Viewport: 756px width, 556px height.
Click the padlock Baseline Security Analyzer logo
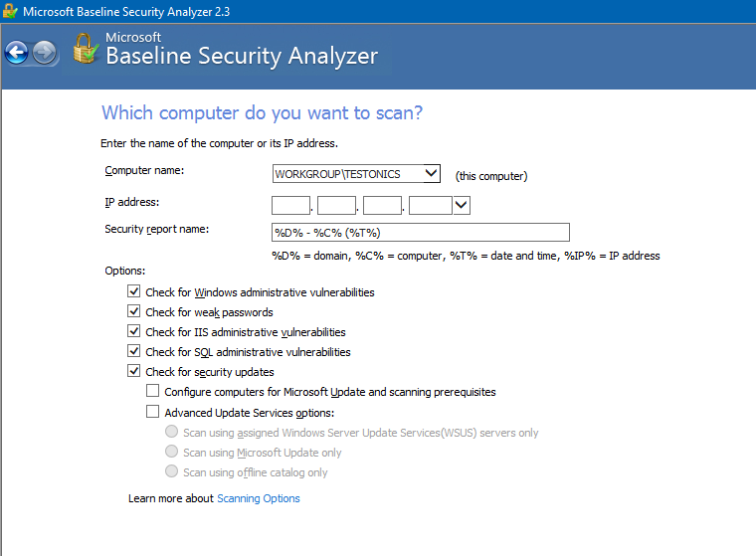point(85,49)
